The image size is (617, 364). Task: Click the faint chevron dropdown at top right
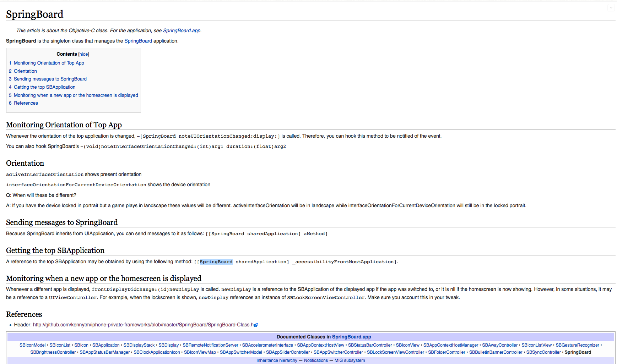pyautogui.click(x=611, y=7)
